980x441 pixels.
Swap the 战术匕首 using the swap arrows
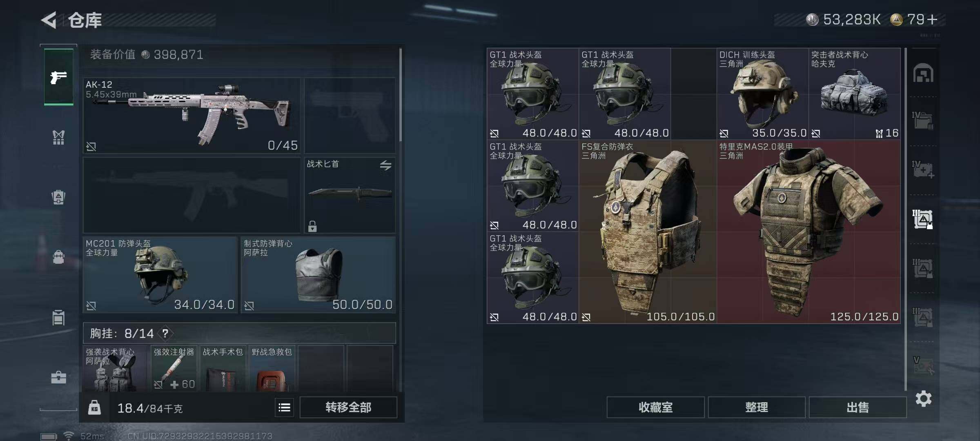[385, 165]
